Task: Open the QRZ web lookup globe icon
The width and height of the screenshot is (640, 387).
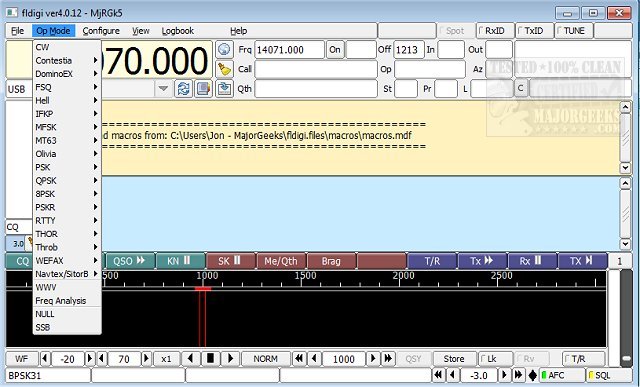Action: (224, 49)
